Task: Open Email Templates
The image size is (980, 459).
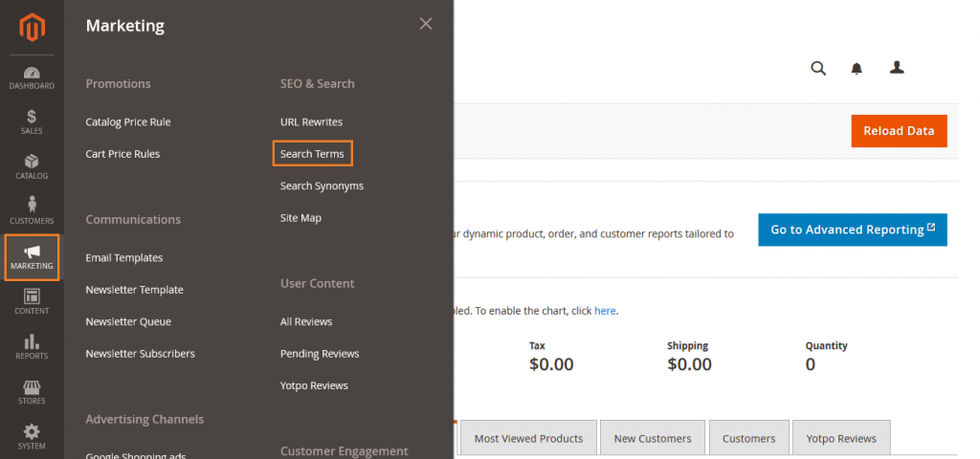Action: [x=123, y=258]
